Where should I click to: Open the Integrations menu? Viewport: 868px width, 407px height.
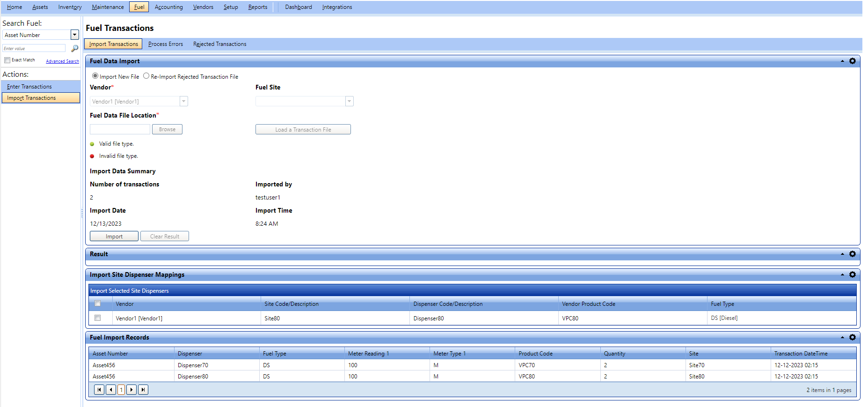337,7
